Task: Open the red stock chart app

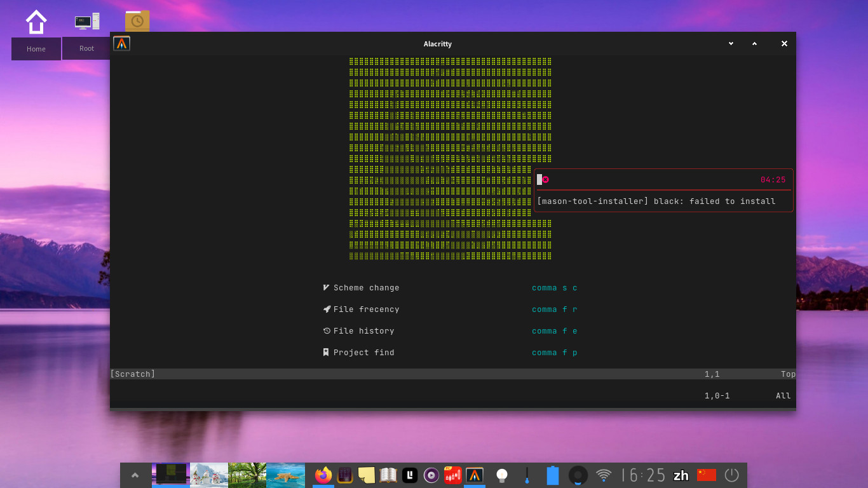Action: [x=453, y=475]
